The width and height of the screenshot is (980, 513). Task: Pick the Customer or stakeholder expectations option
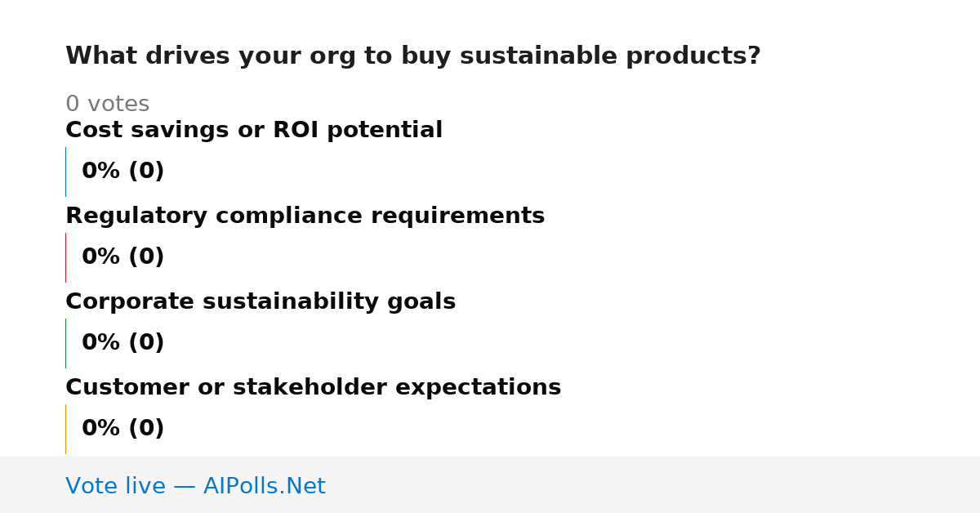313,388
